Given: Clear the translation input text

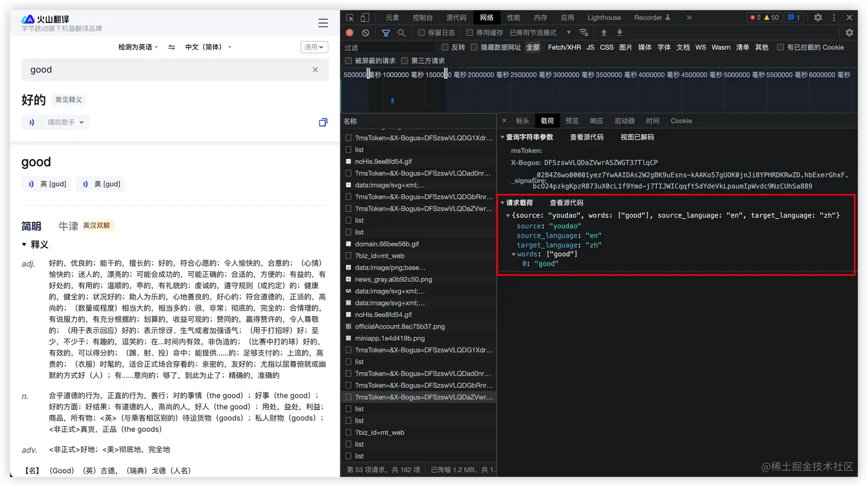Looking at the screenshot, I should click(315, 69).
